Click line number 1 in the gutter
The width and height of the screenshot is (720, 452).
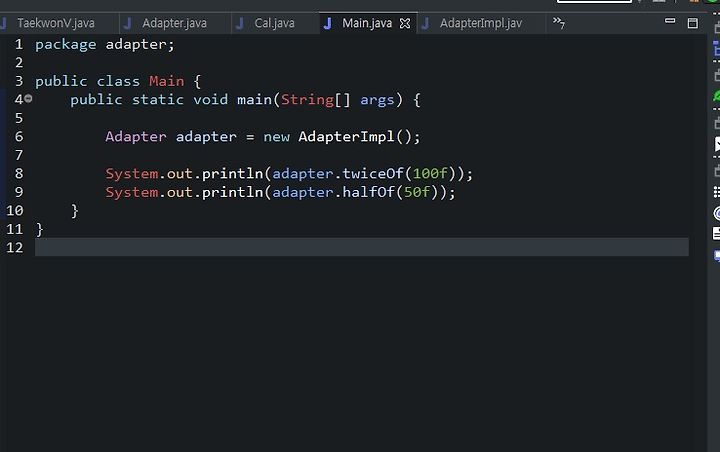(x=18, y=45)
